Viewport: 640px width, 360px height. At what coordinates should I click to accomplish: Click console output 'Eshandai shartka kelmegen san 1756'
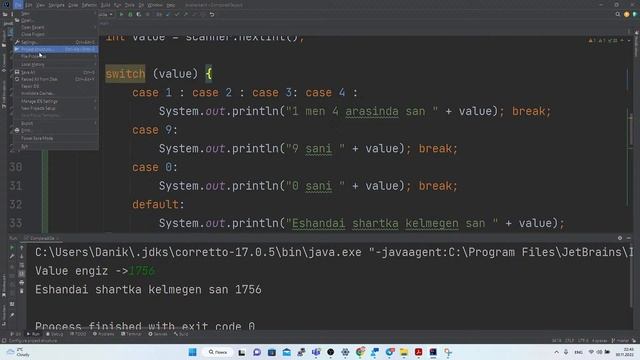[148, 290]
